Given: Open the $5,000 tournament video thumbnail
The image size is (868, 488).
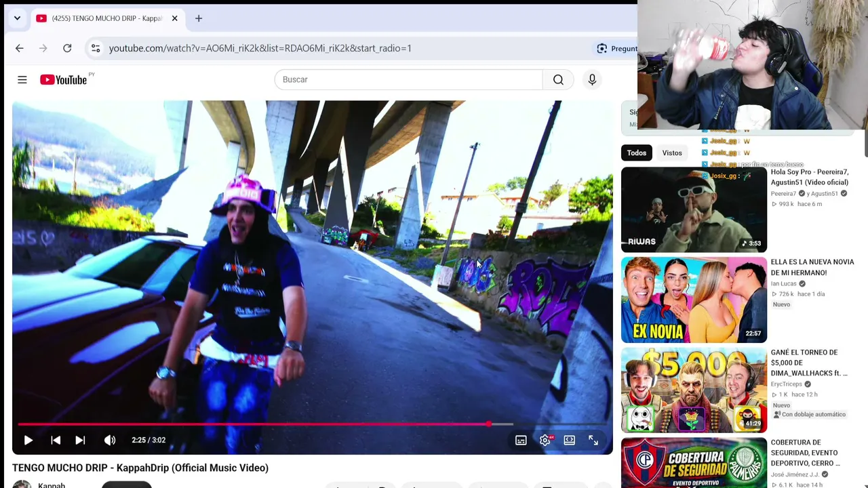Looking at the screenshot, I should tap(694, 390).
